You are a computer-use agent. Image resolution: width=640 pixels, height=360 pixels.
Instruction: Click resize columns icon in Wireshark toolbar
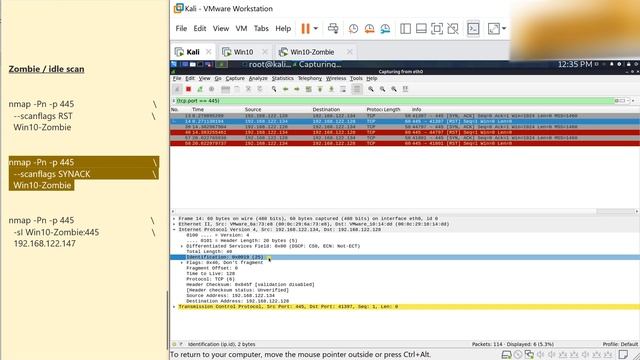pos(405,89)
